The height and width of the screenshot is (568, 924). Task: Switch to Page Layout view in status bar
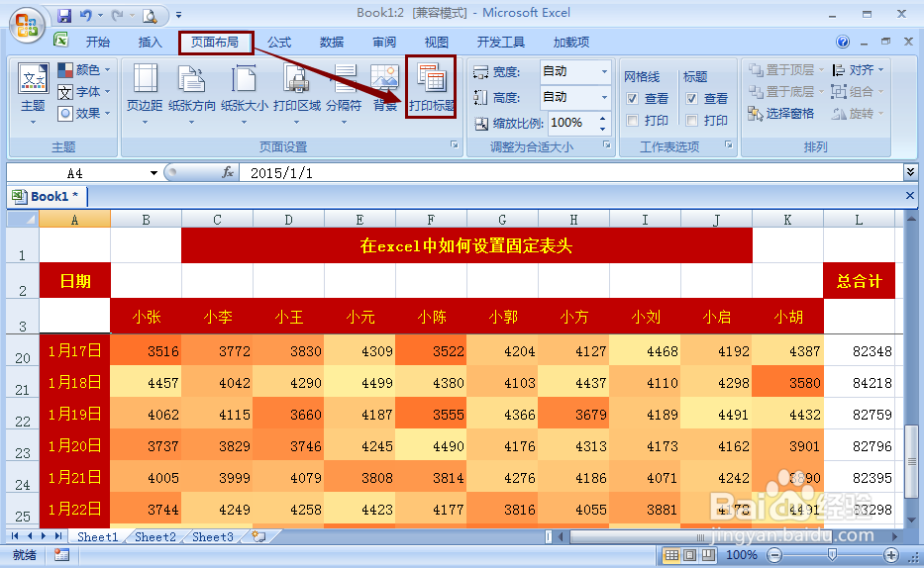click(690, 554)
